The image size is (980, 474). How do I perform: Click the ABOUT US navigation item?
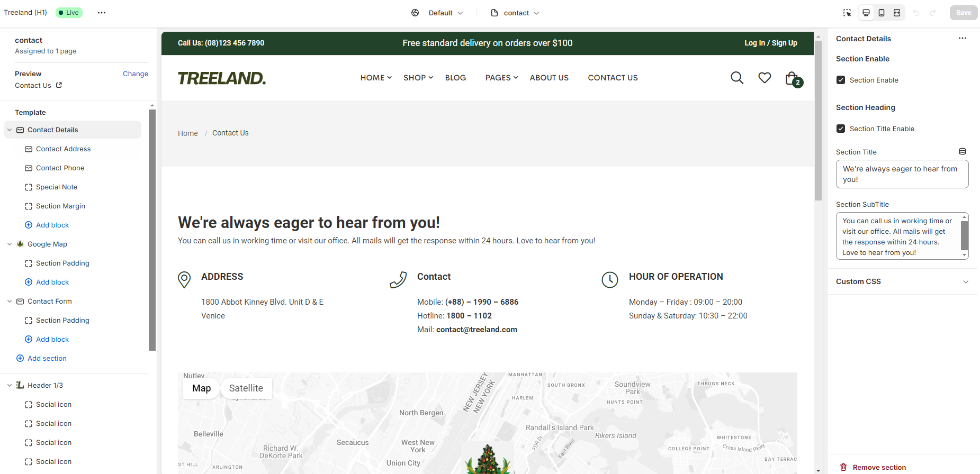549,78
